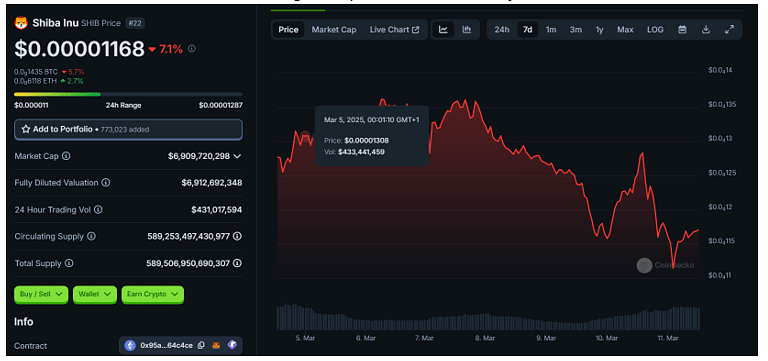Viewport: 768px width, 361px height.
Task: Click info icon after 589,506,950,690,307 value
Action: pos(238,263)
